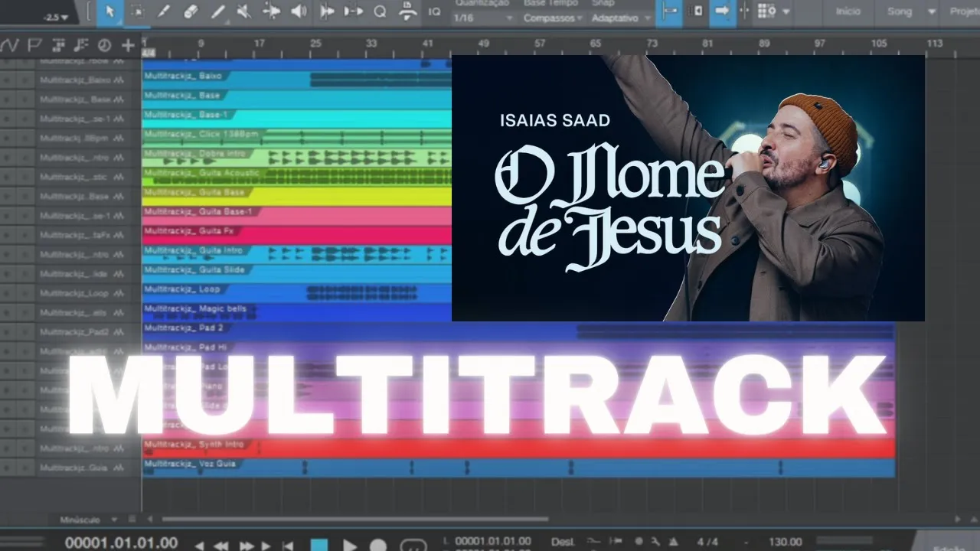Open the Base Tempo Compassos dropdown
The image size is (980, 551).
553,18
